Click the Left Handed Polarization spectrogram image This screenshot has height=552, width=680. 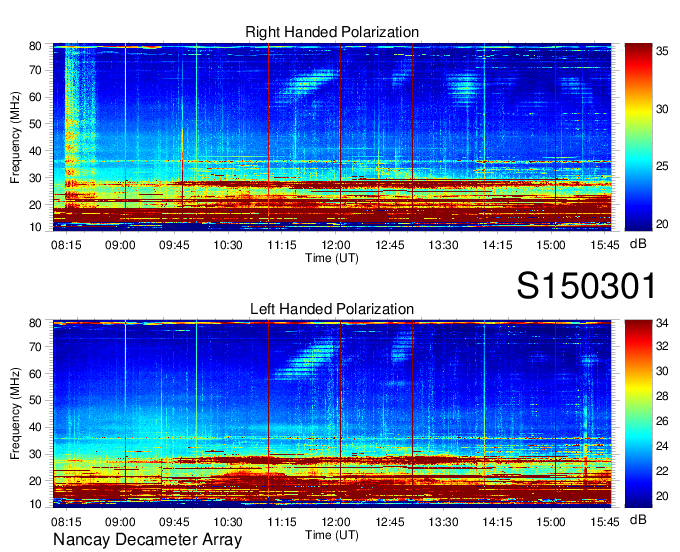click(332, 414)
